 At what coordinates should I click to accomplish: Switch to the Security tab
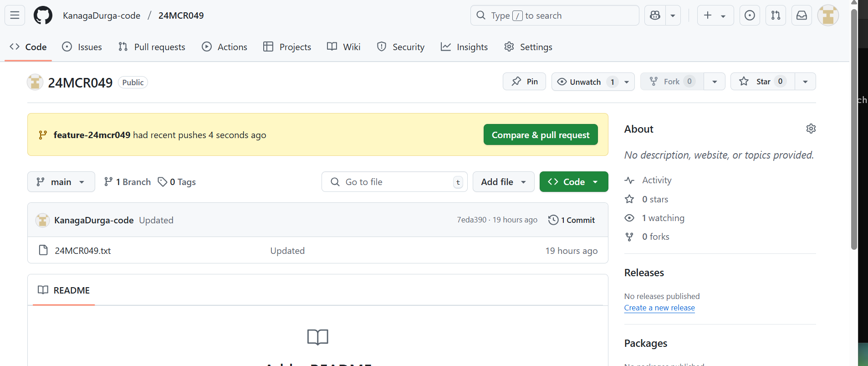[x=401, y=47]
